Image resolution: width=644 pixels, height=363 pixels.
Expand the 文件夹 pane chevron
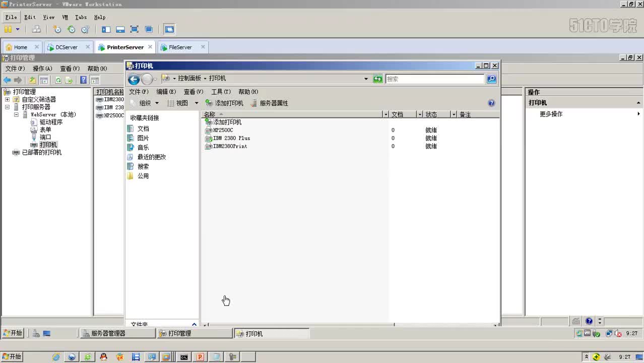(x=195, y=324)
